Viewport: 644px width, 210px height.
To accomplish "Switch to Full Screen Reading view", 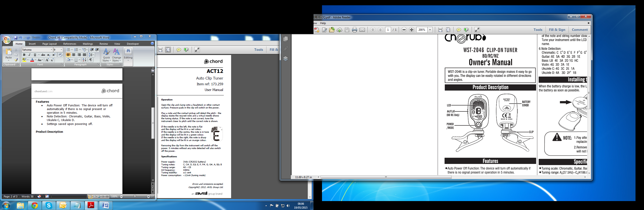I will [x=95, y=196].
